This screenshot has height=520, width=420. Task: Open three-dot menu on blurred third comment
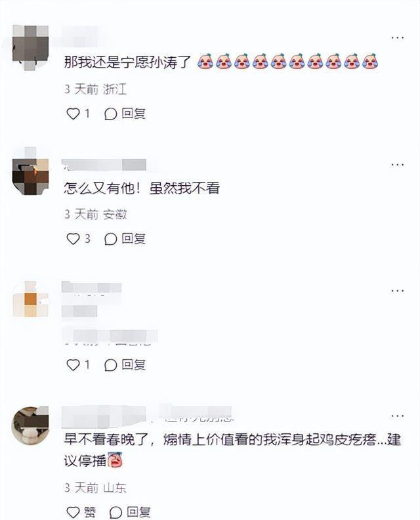[398, 291]
